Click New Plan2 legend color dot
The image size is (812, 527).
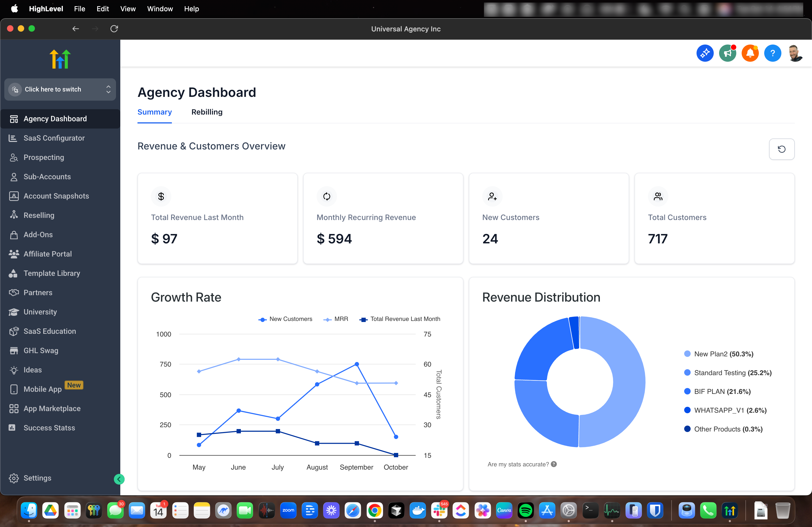tap(687, 354)
